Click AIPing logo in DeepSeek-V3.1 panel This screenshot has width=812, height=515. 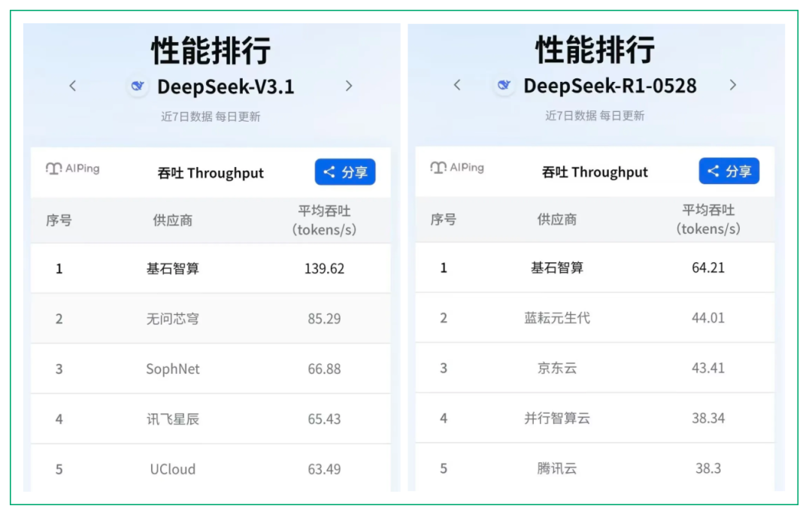72,168
